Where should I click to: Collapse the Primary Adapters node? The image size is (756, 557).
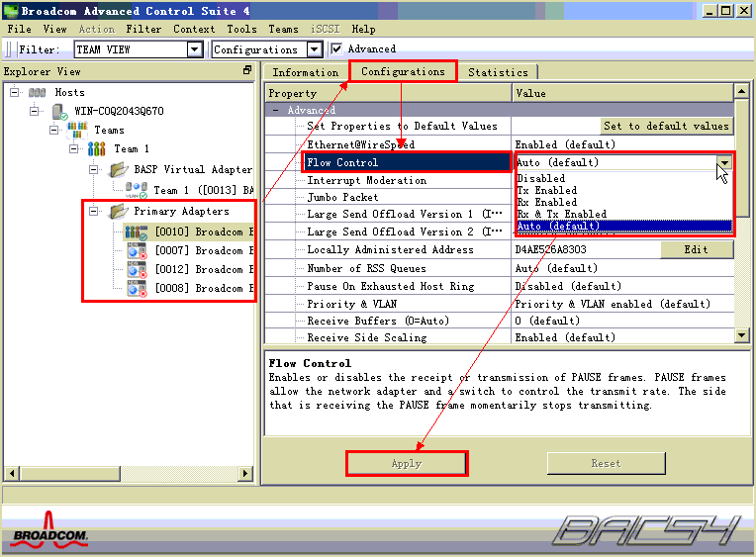tap(94, 211)
